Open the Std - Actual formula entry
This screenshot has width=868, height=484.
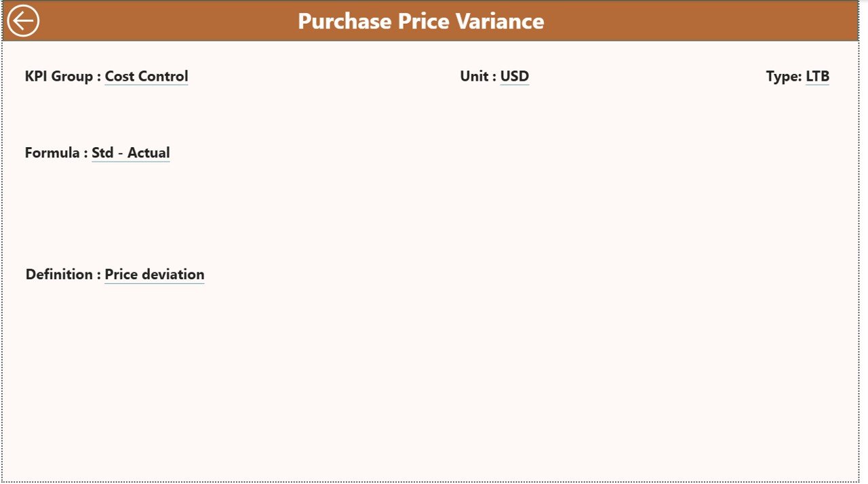click(130, 153)
